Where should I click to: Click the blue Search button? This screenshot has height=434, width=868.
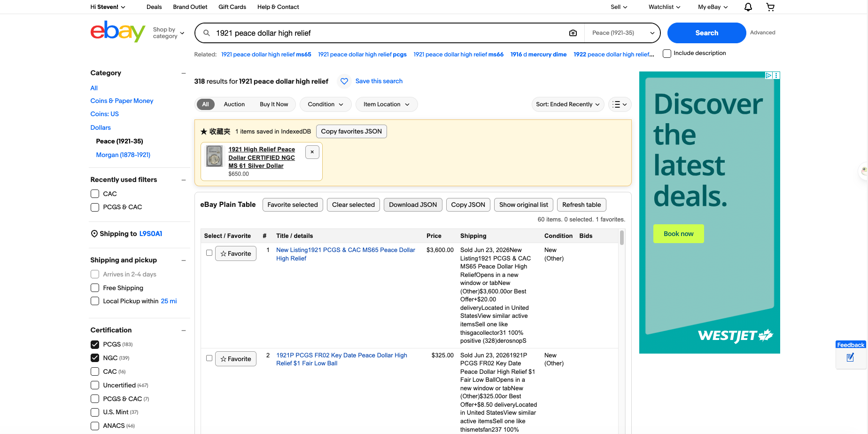click(x=706, y=33)
